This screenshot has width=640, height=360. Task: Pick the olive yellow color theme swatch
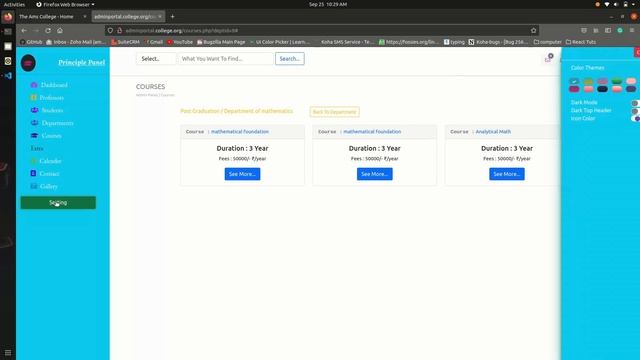[588, 81]
